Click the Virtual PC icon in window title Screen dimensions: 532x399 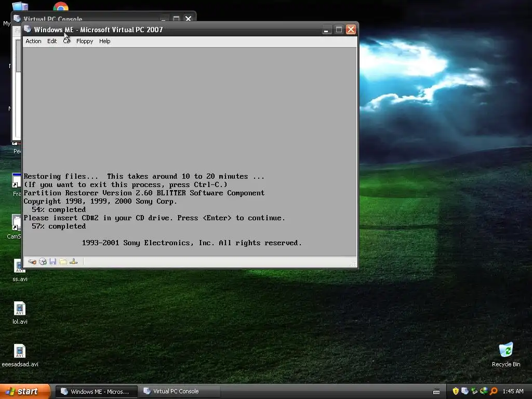click(x=28, y=30)
